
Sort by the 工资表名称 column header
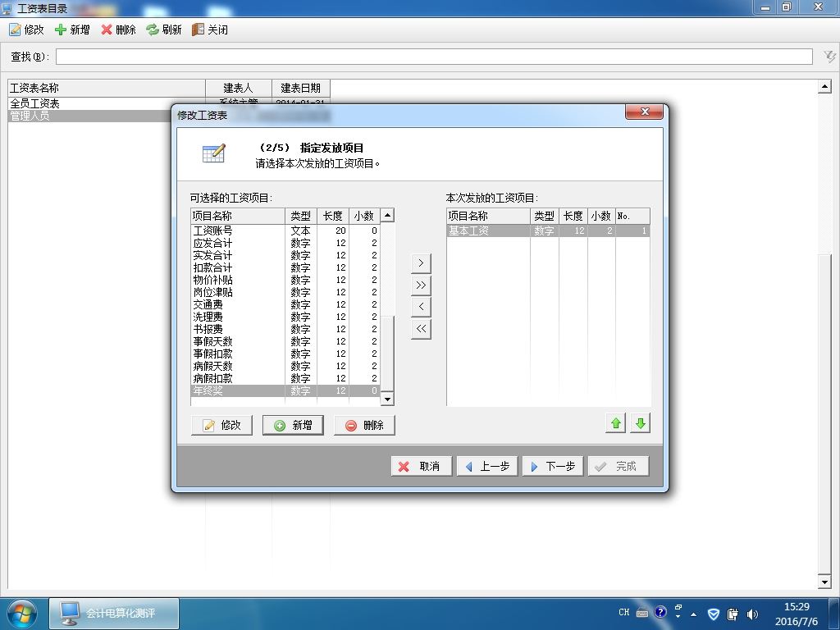107,88
